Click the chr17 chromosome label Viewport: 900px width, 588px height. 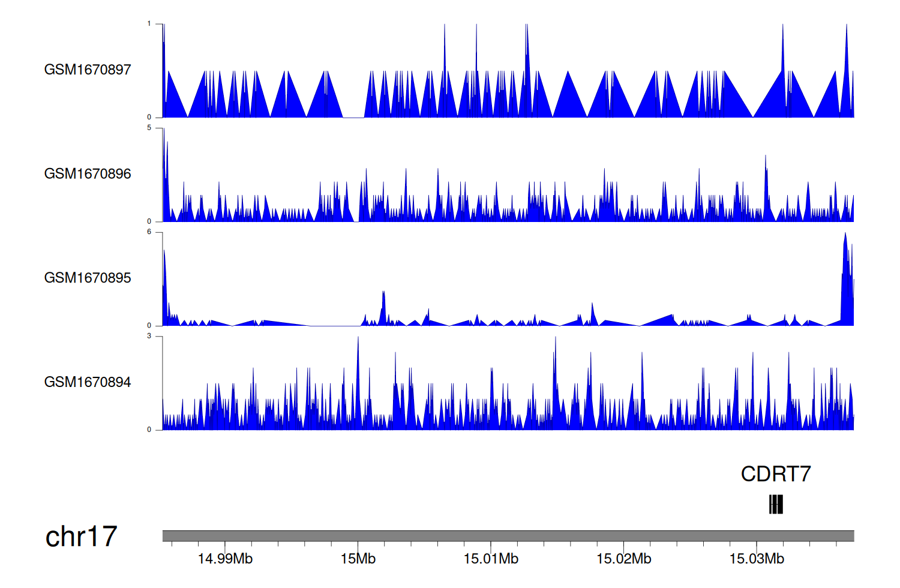coord(81,536)
